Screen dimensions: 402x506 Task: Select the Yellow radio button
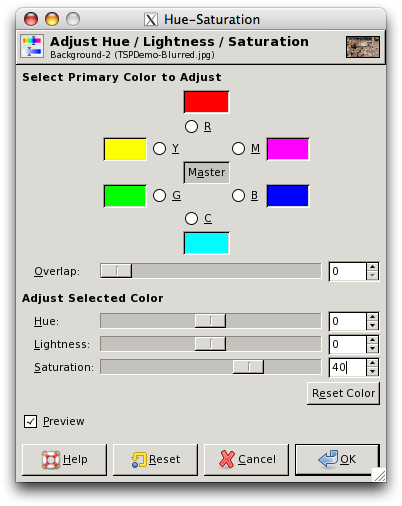159,148
